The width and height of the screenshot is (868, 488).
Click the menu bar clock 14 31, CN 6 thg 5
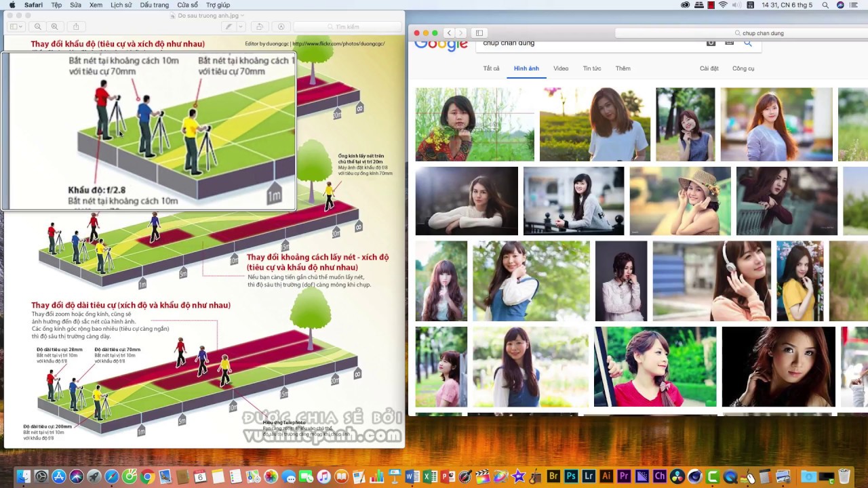[x=787, y=5]
